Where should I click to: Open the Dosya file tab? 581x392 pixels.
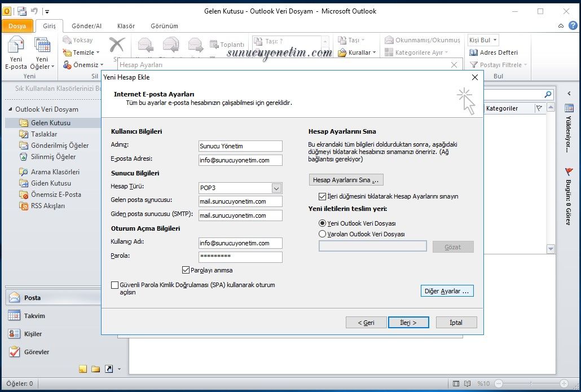pos(17,26)
